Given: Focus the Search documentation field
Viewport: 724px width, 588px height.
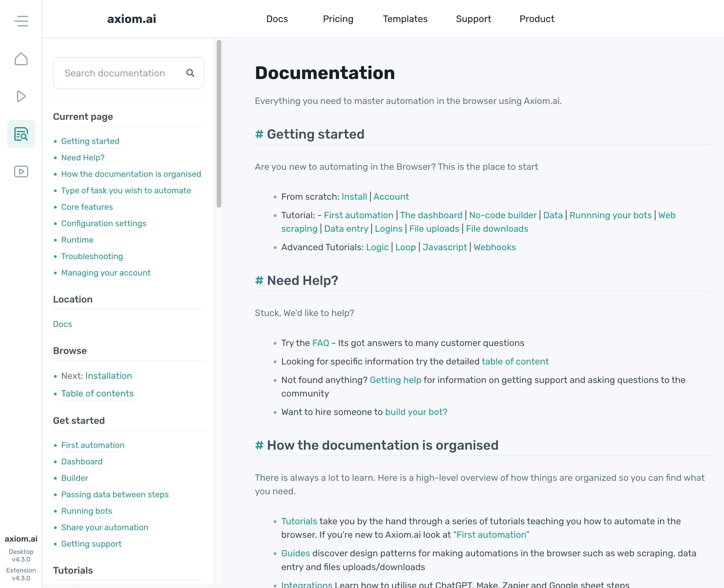Looking at the screenshot, I should [129, 73].
